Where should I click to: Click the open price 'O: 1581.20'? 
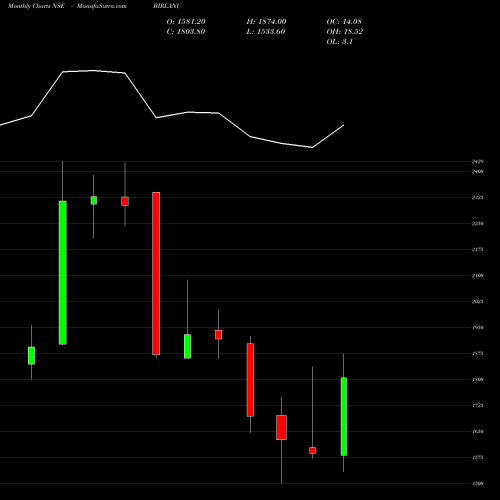(x=186, y=22)
